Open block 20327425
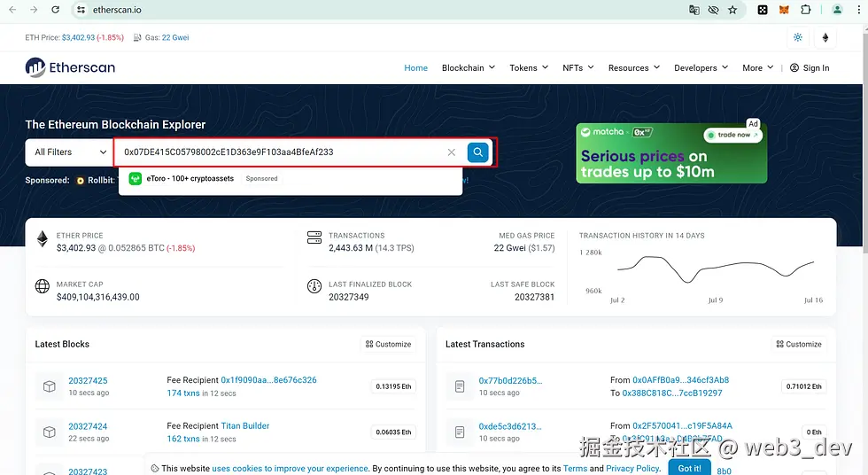Screen dimensions: 868x475 [x=88, y=380]
